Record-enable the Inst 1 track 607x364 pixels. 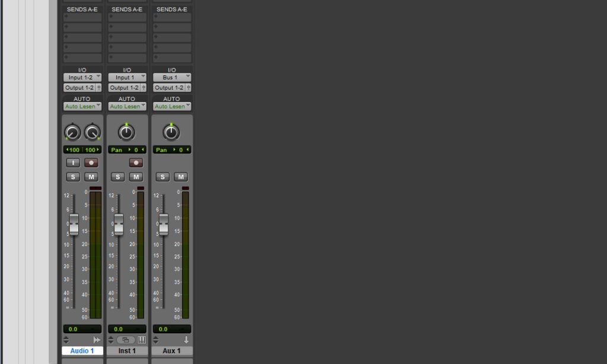pos(136,162)
